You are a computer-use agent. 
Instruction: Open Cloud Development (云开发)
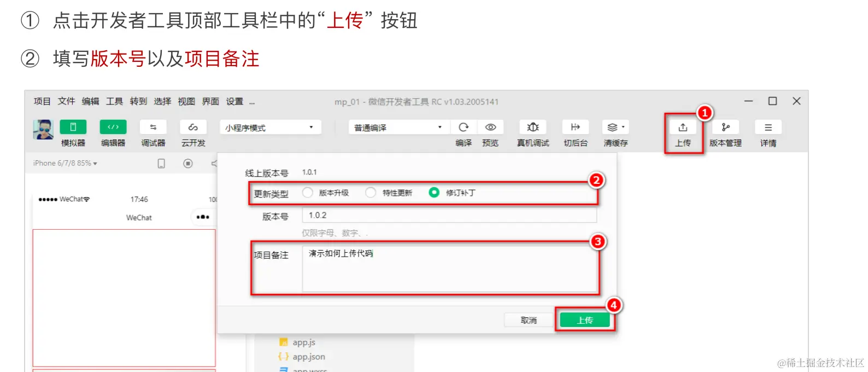coord(193,127)
